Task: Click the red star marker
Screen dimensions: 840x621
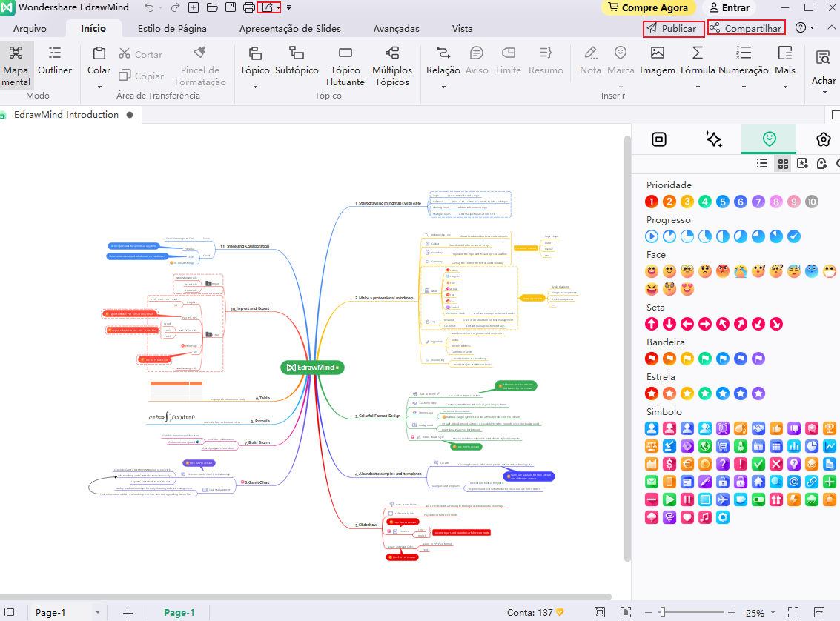Action: coord(652,393)
